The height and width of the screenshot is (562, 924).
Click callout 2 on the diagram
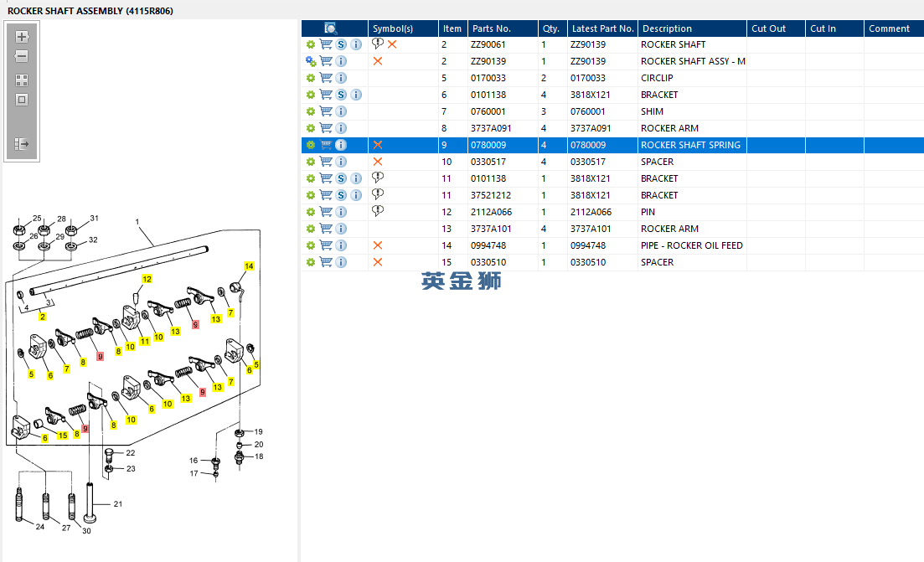coord(43,317)
